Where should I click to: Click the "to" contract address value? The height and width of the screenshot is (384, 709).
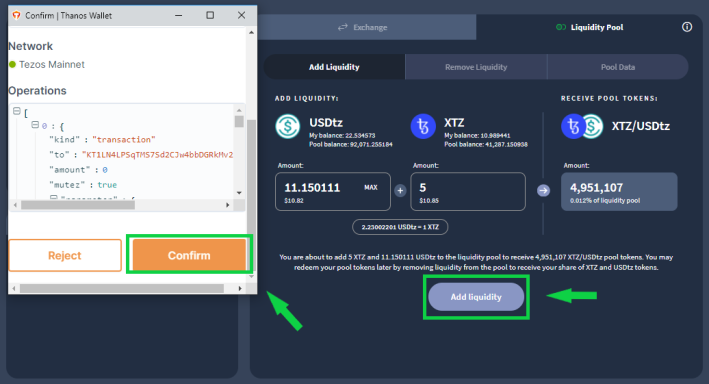tap(157, 155)
